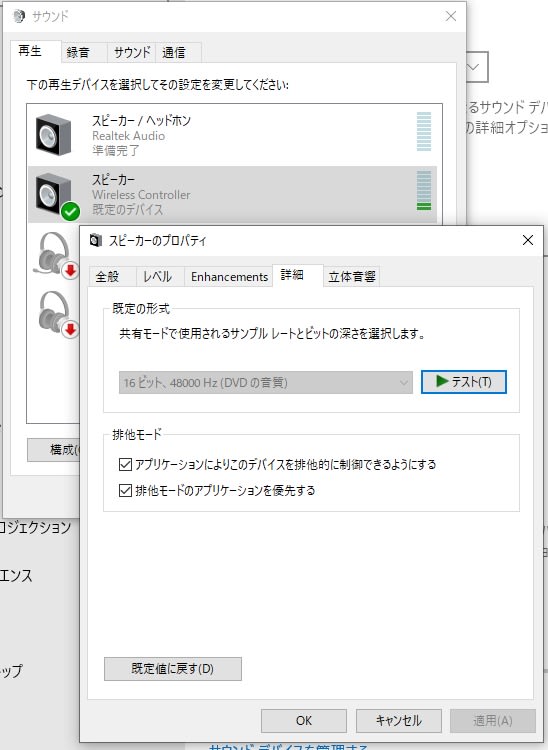This screenshot has width=548, height=750.
Task: Click the green default-device checkmark badge
Action: pyautogui.click(x=70, y=211)
